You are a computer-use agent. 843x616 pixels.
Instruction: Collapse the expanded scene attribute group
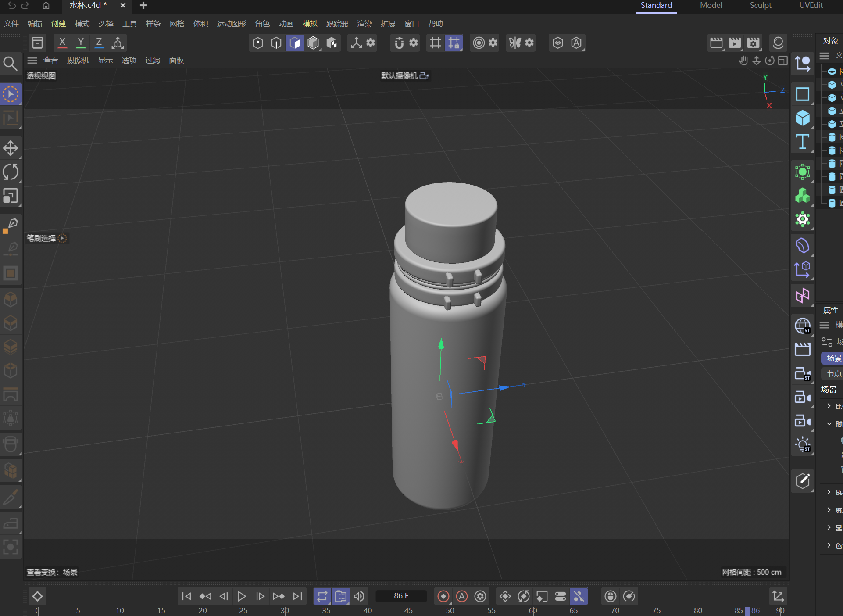click(829, 424)
